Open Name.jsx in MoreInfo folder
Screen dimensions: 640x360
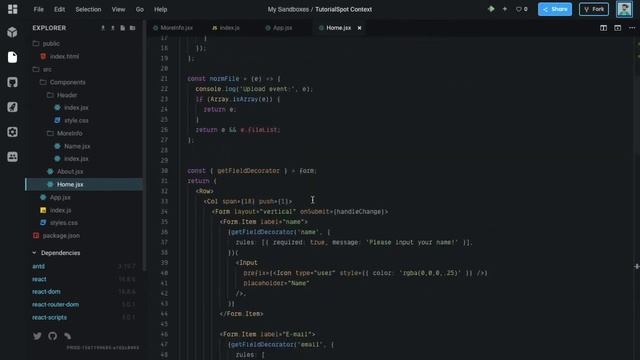(x=77, y=146)
